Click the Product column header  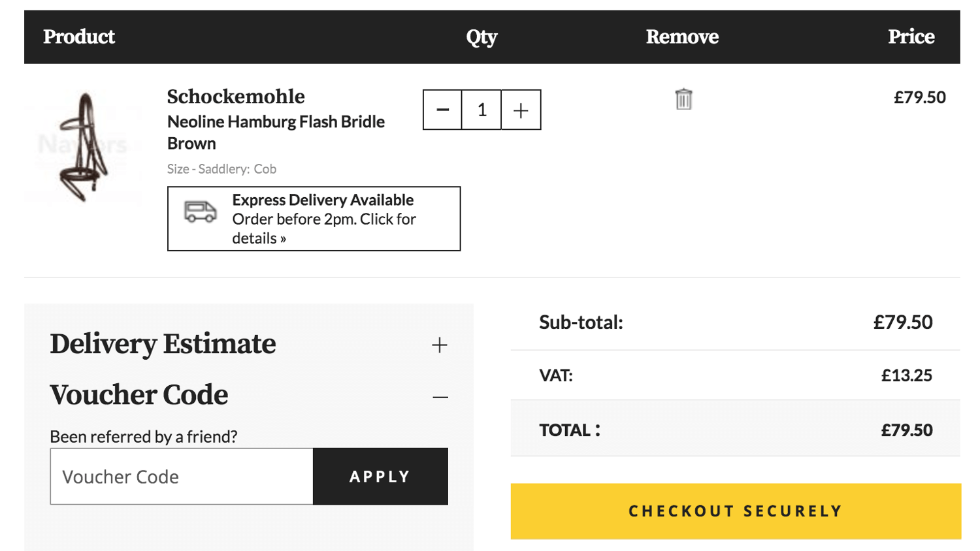pyautogui.click(x=78, y=37)
